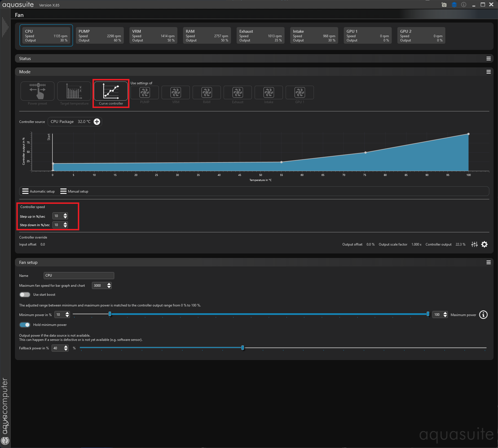Click the Fallback power slider handle
The width and height of the screenshot is (498, 448).
click(x=243, y=348)
